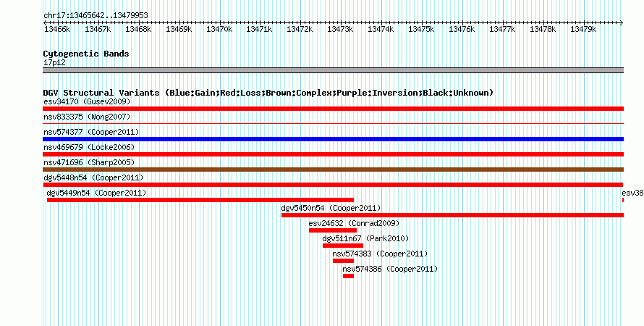Image resolution: width=644 pixels, height=326 pixels.
Task: Click the Cytogenetic Bands track title
Action: (x=86, y=54)
